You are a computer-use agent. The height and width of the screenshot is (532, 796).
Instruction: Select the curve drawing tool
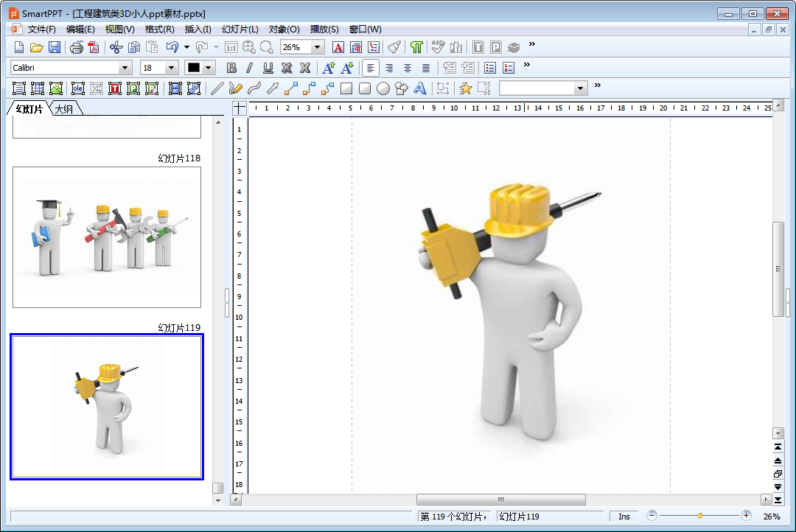tap(254, 88)
